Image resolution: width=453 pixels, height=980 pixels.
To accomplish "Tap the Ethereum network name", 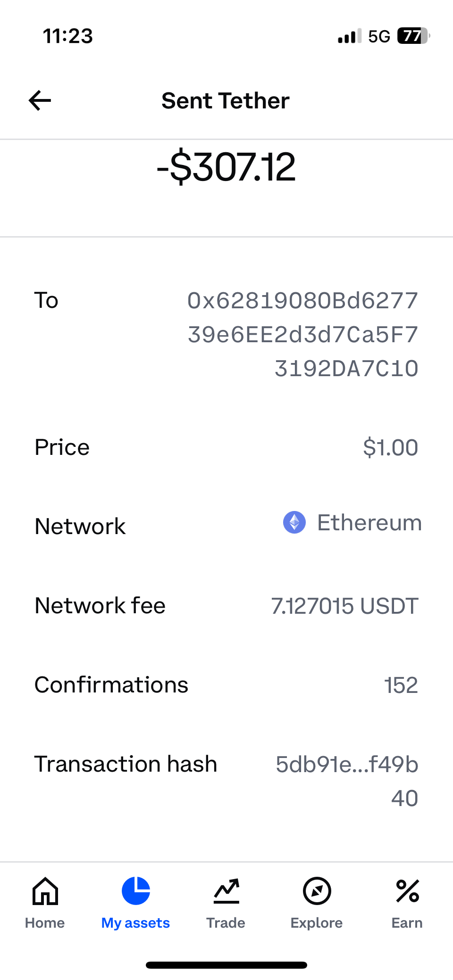I will point(369,523).
